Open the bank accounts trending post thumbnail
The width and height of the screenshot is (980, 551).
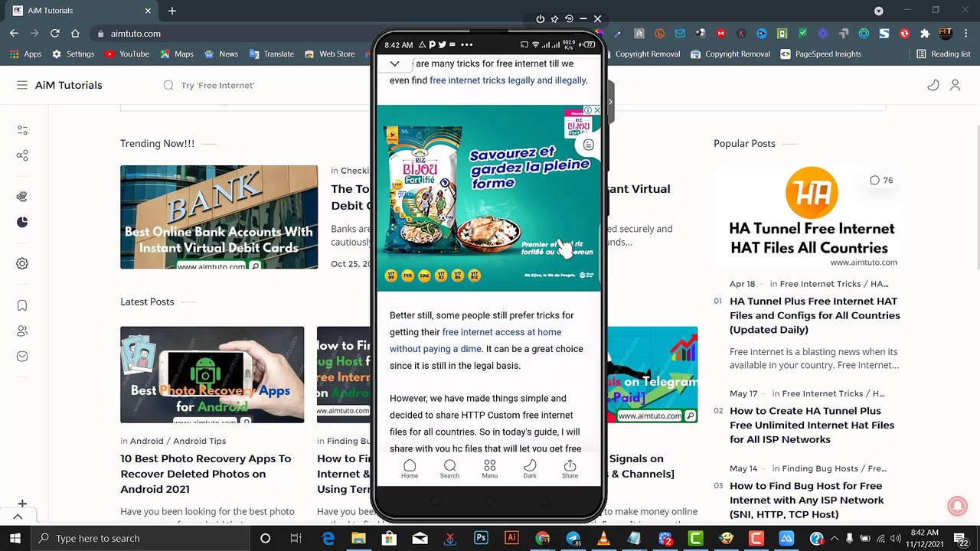tap(219, 217)
